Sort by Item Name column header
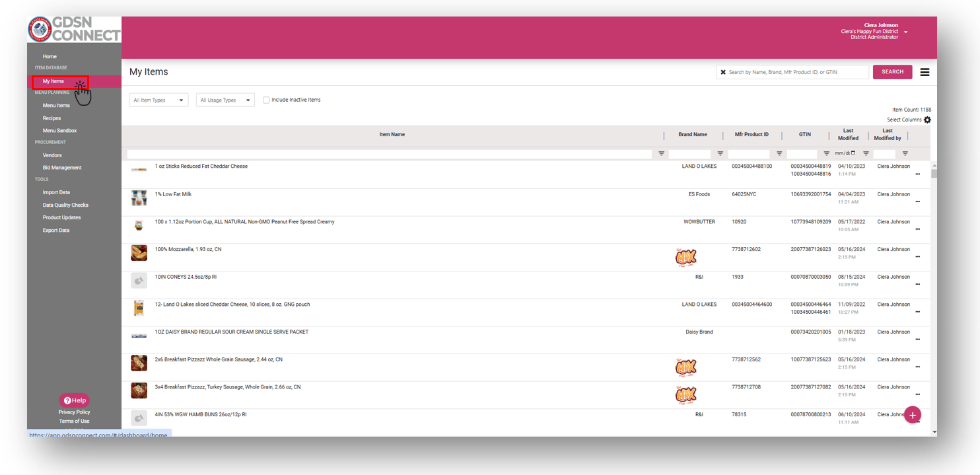Image resolution: width=980 pixels, height=475 pixels. click(x=392, y=135)
